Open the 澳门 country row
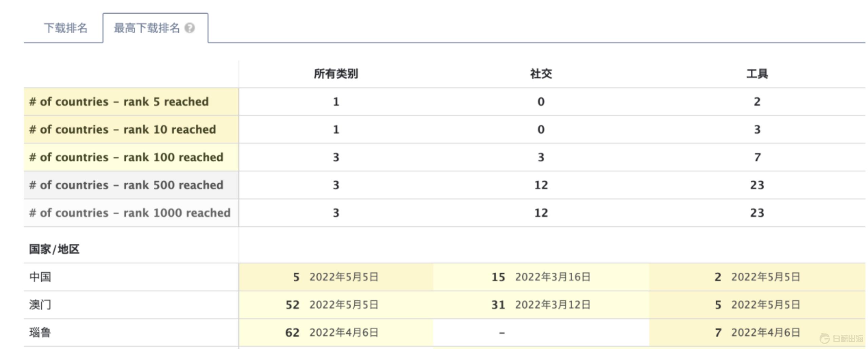The image size is (868, 349). tap(40, 305)
